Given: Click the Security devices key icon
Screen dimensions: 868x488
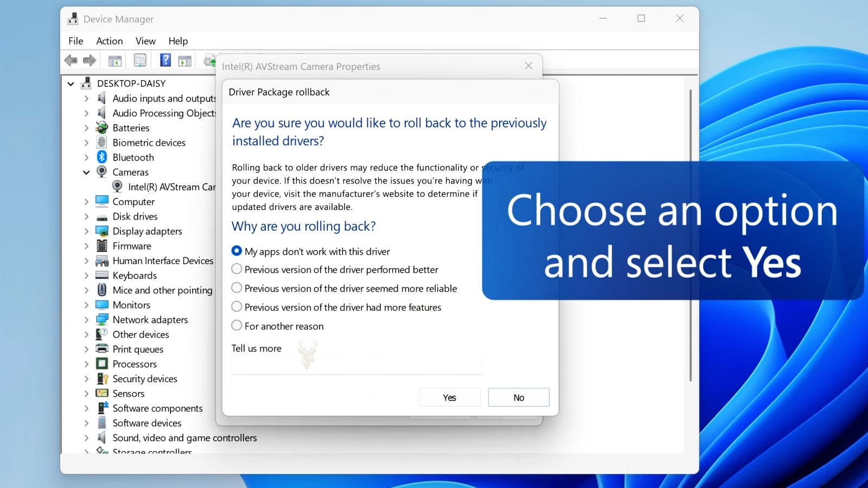Looking at the screenshot, I should tap(102, 378).
